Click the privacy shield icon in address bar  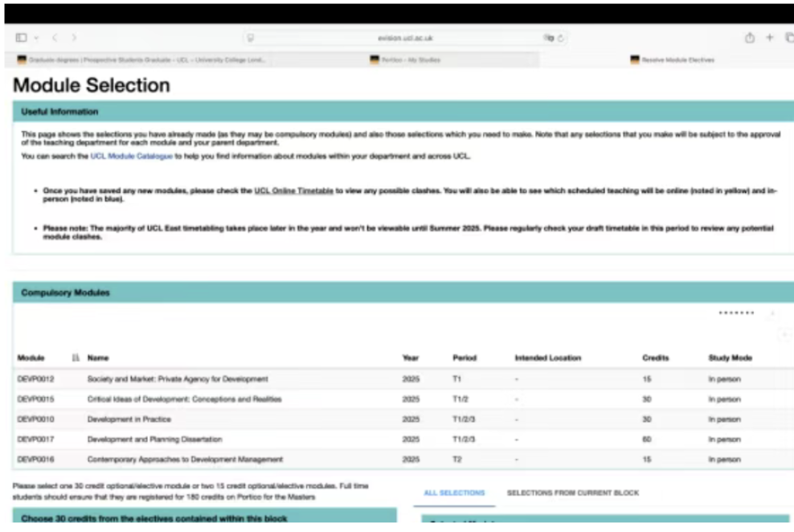point(251,38)
